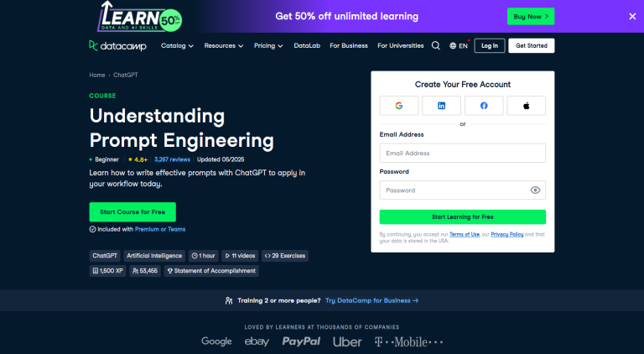Screen dimensions: 644x354
Task: Click the ebay company logo
Action: (257, 341)
